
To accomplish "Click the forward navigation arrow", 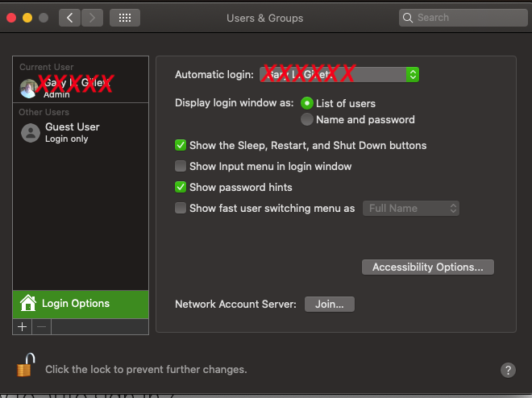I will 92,17.
